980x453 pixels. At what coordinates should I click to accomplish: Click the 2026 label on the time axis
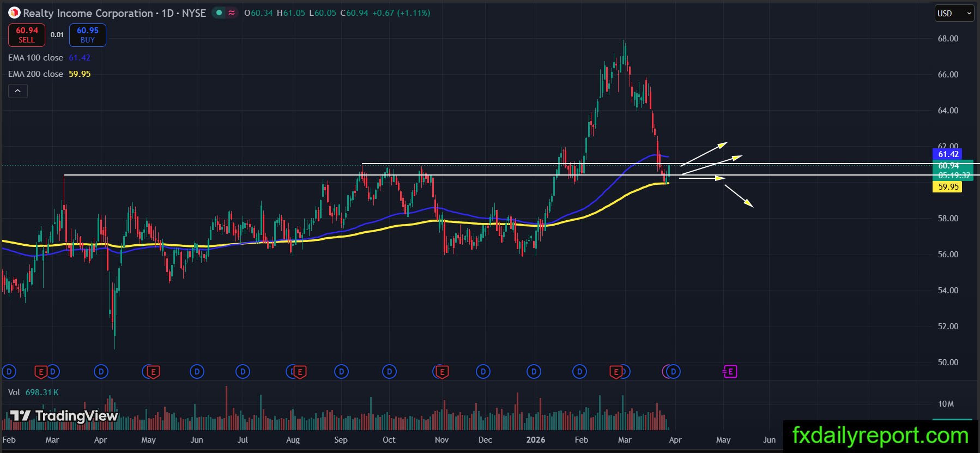coord(536,440)
